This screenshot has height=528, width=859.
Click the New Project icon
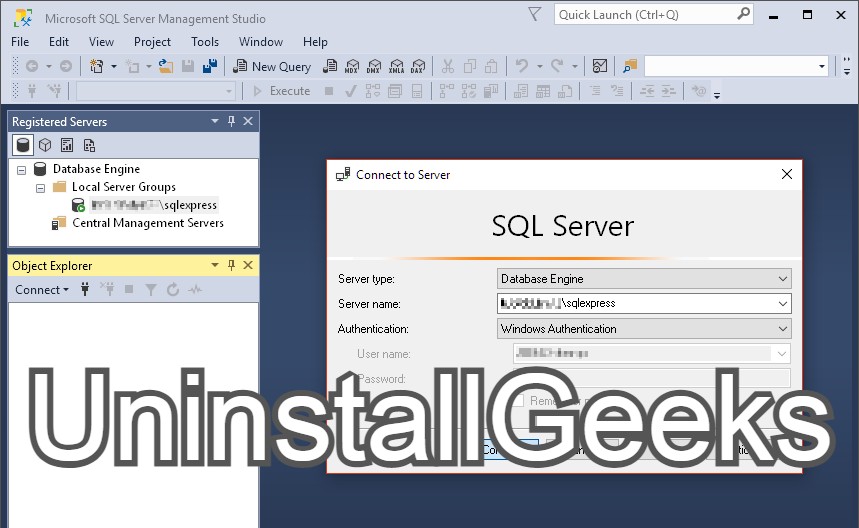[96, 67]
